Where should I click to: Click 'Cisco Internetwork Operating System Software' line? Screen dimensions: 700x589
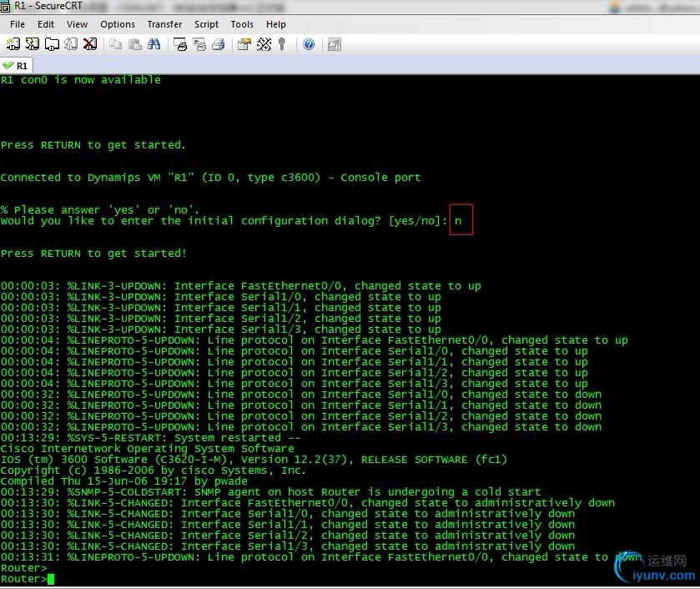click(148, 449)
